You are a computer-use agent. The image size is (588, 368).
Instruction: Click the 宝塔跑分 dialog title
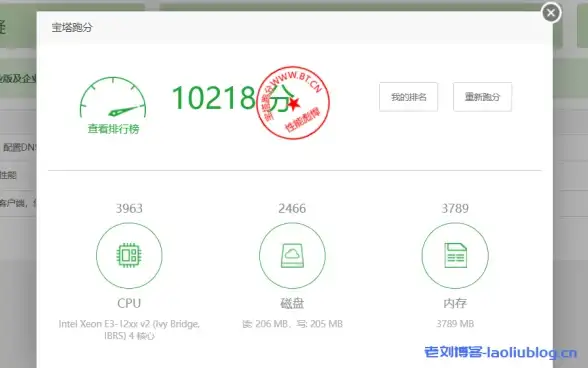point(72,27)
